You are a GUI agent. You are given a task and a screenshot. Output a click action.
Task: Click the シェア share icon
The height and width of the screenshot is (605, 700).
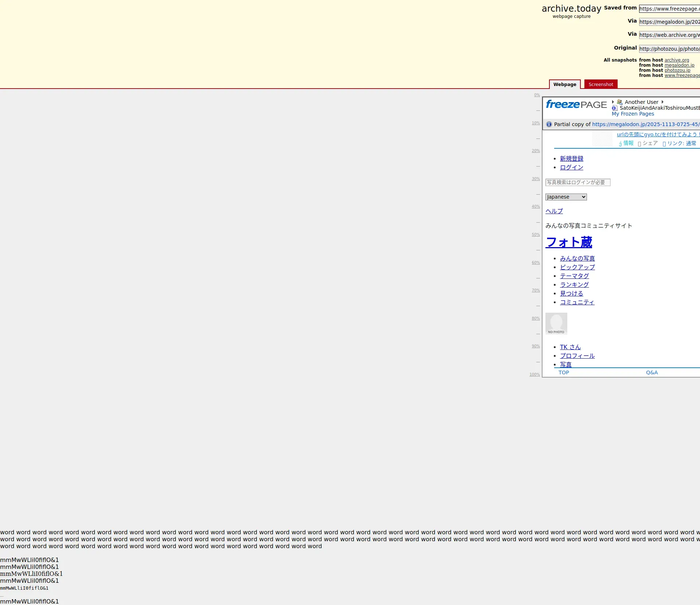pos(639,144)
